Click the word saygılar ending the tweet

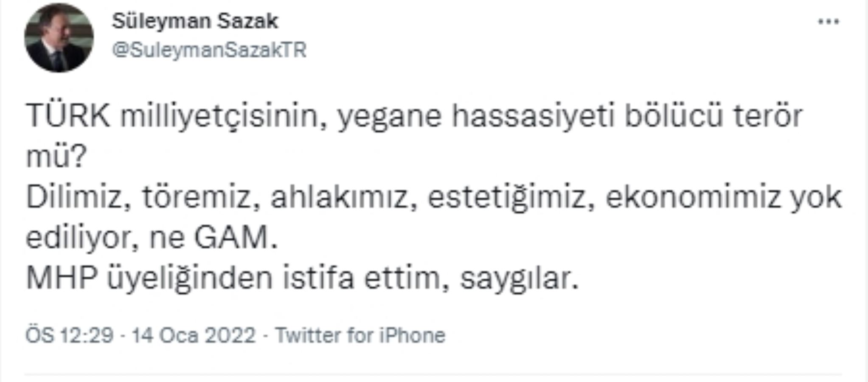click(519, 278)
